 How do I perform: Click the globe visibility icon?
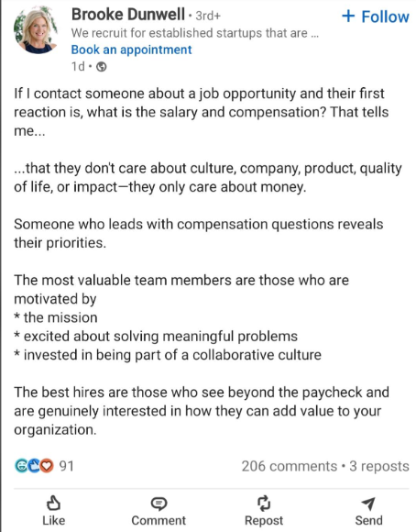click(x=102, y=67)
